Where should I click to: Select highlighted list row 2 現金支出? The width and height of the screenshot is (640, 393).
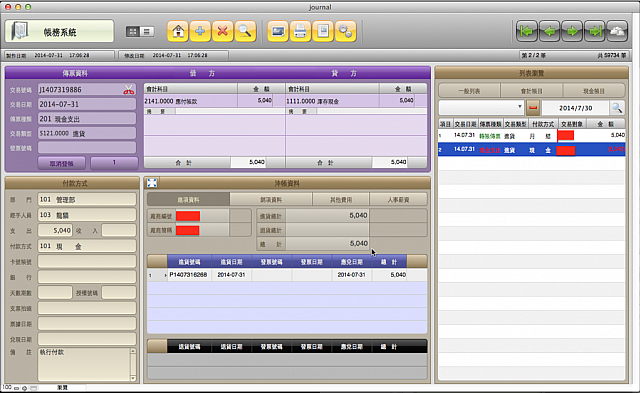pos(531,150)
